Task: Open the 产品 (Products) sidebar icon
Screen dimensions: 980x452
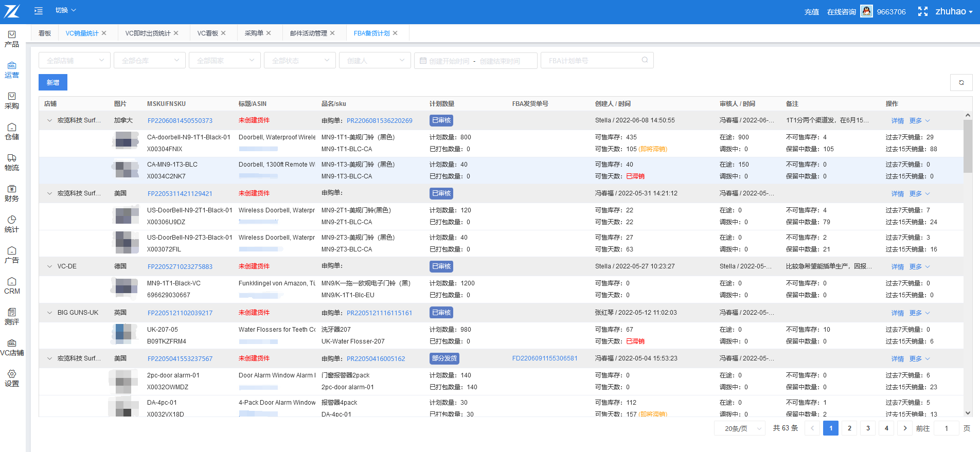Action: [x=12, y=39]
